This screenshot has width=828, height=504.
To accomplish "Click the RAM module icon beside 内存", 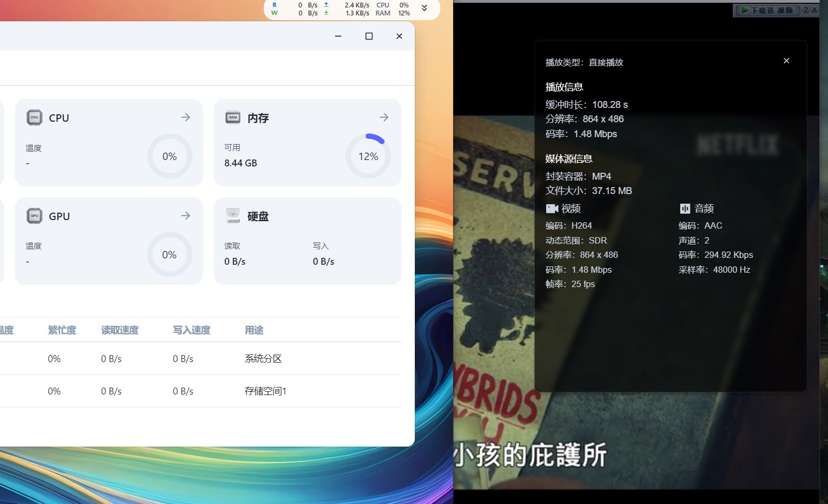I will click(x=233, y=117).
